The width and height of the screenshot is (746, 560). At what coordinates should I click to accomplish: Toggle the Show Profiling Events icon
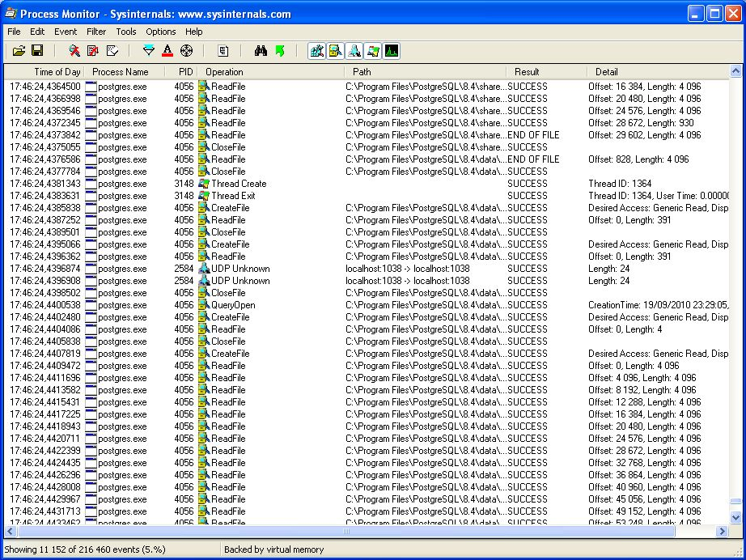click(x=392, y=51)
